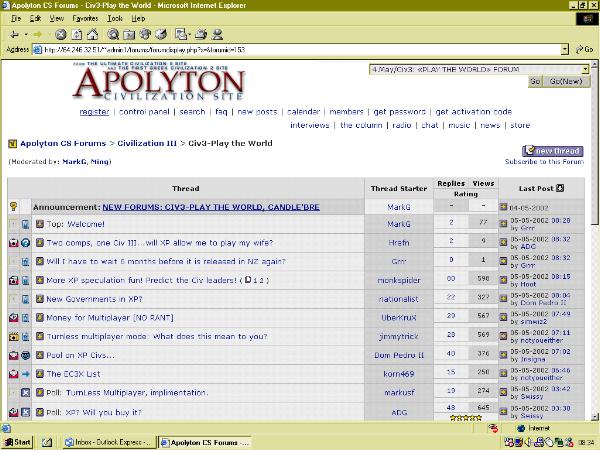Open the Search pane from toolbar
This screenshot has height=450, width=600.
point(113,35)
